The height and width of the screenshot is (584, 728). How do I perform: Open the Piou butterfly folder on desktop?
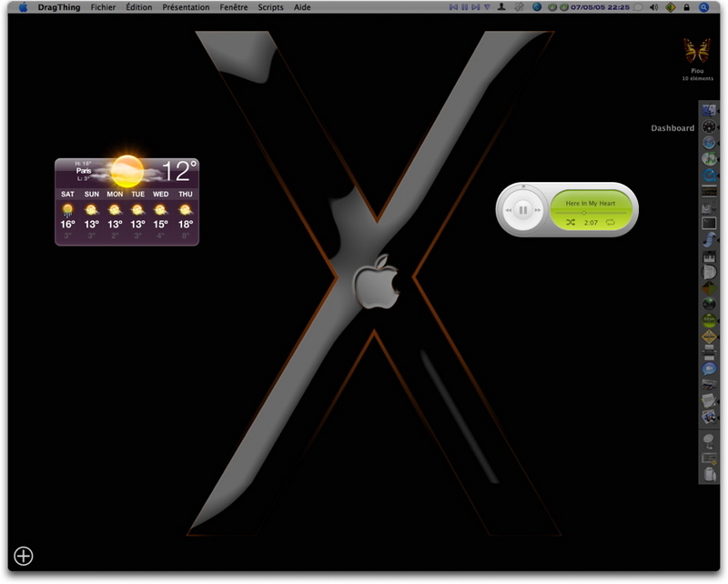click(697, 51)
